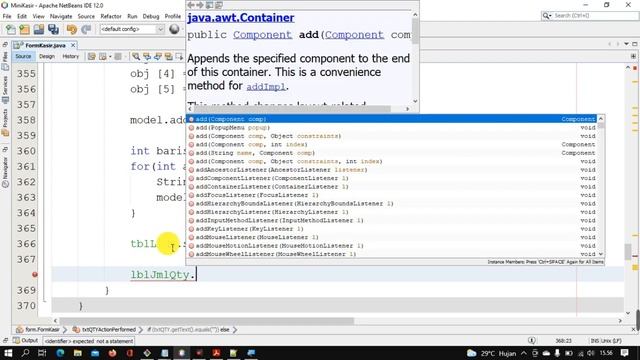
Task: Click the Find Next Occurrence icon
Action: 158,57
